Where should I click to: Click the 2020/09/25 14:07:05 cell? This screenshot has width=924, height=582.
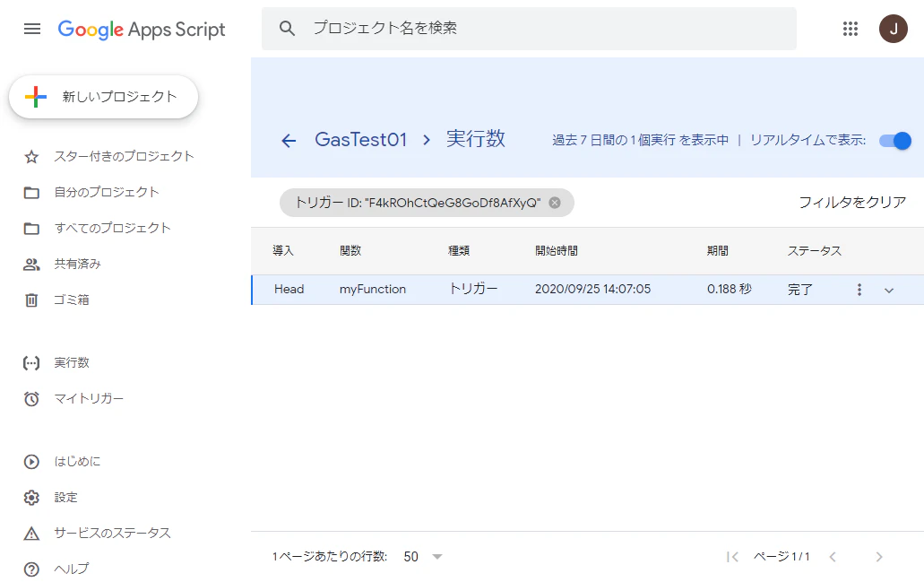(592, 290)
